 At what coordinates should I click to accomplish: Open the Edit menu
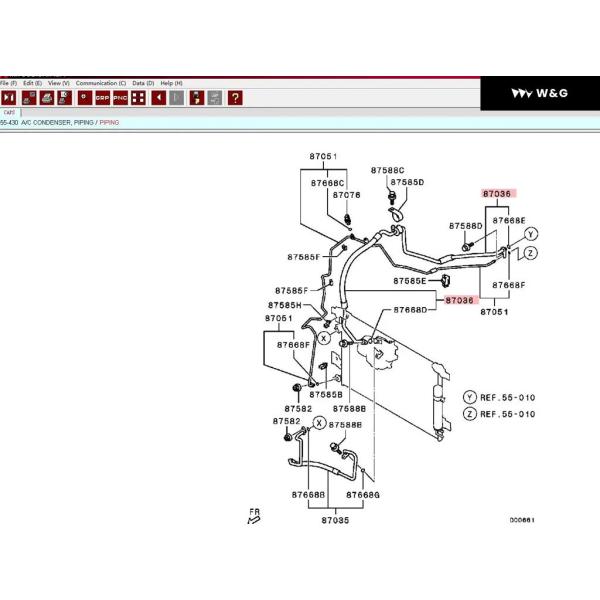[32, 83]
